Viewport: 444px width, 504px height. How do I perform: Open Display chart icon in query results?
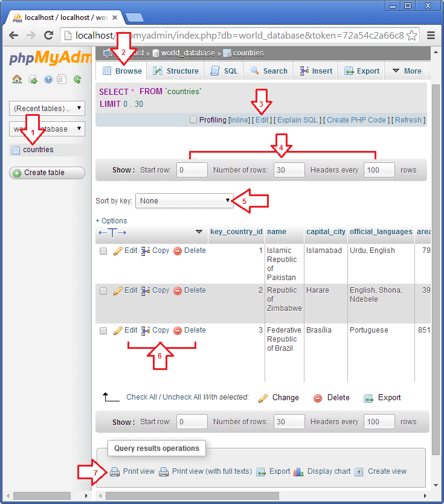[x=298, y=472]
